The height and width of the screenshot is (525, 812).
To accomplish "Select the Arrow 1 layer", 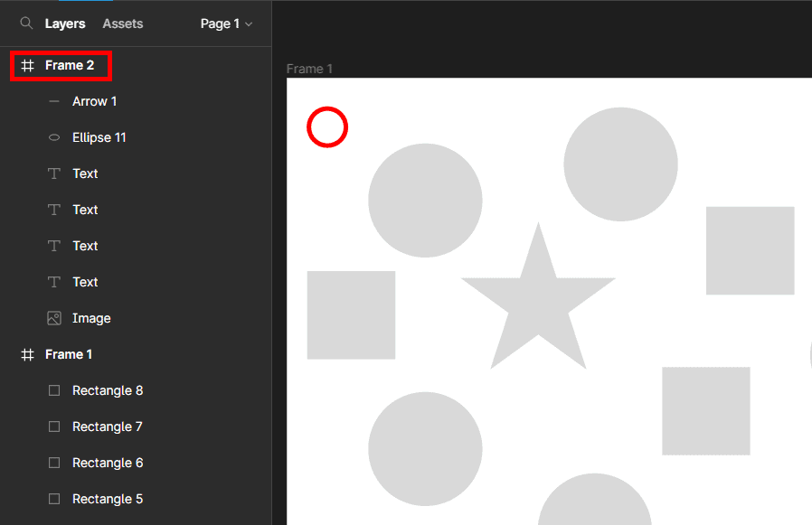I will coord(95,102).
